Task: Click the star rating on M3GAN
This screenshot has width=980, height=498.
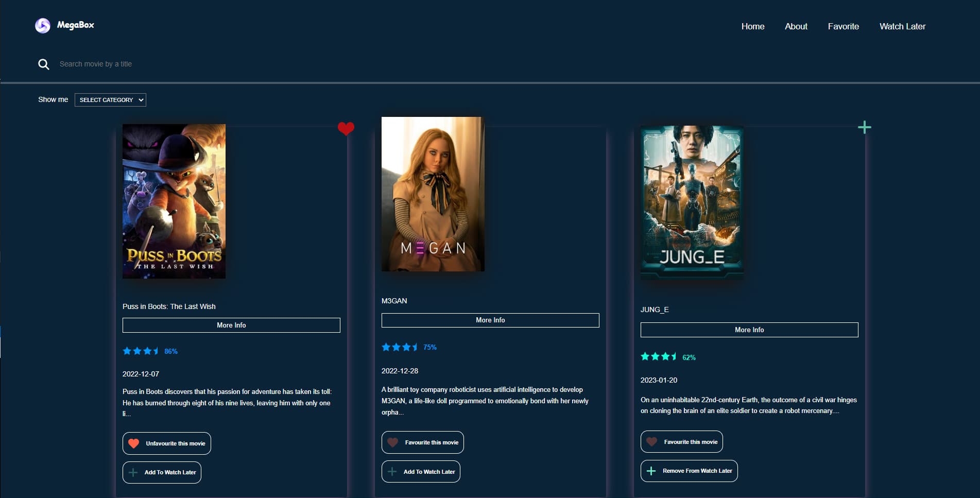Action: pos(400,347)
